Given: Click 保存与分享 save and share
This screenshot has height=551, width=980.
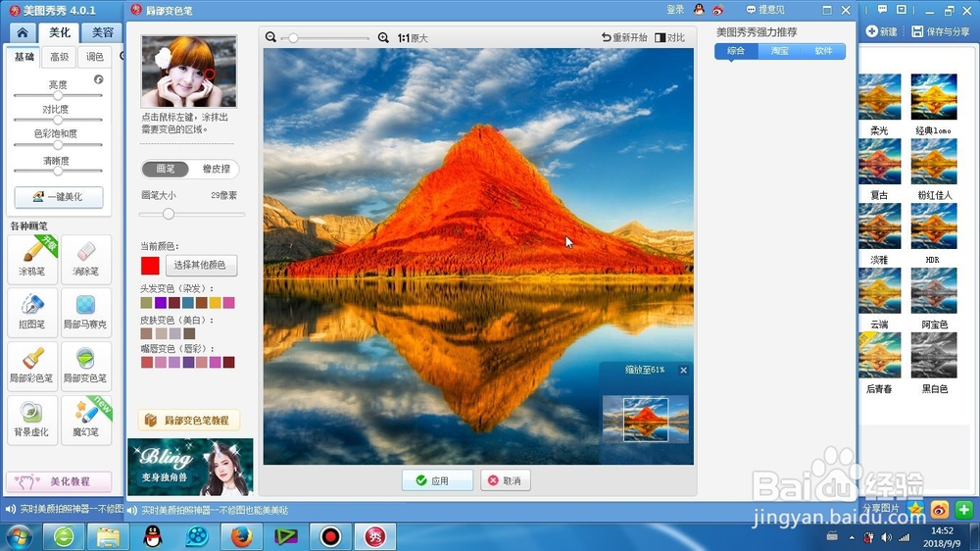Looking at the screenshot, I should 941,31.
